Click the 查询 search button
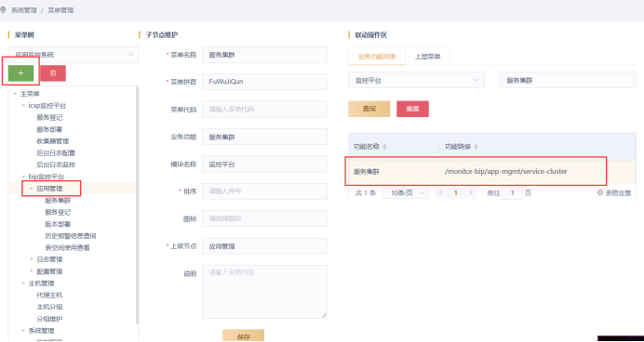 (369, 109)
